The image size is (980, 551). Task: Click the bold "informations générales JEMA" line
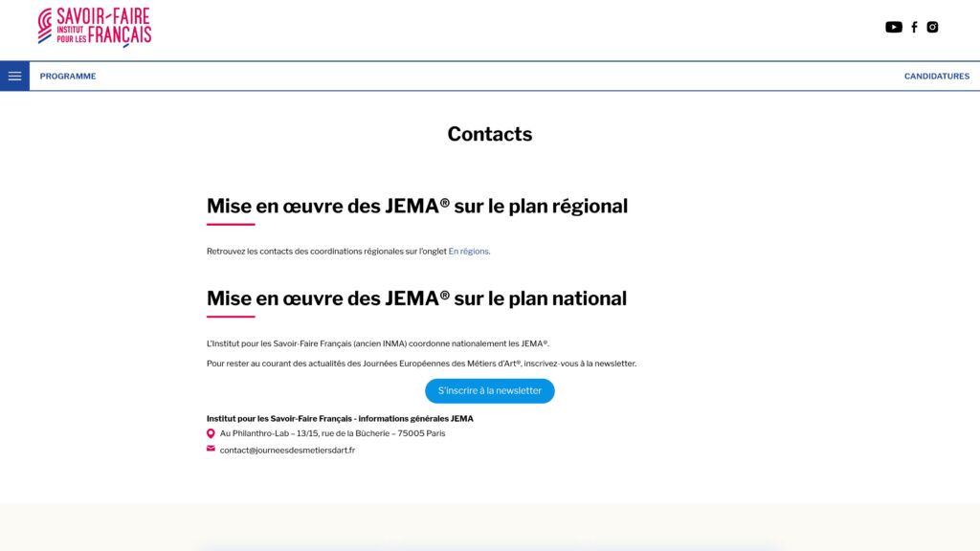[340, 418]
